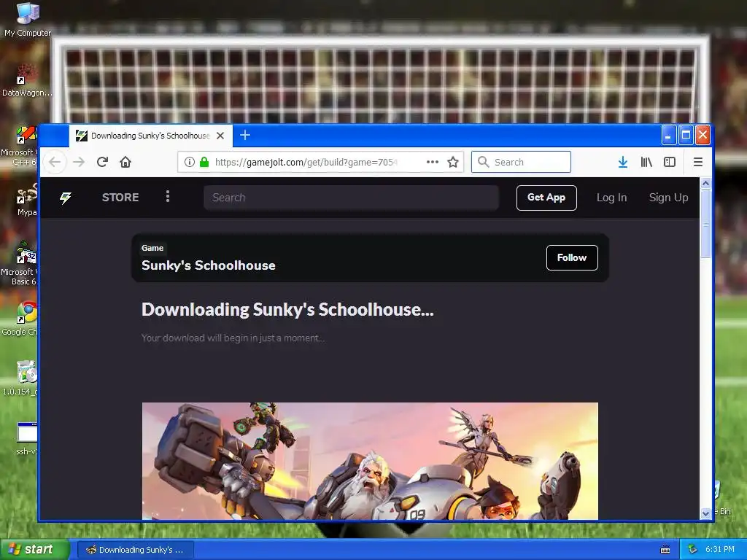Select Google Chrome desktop shortcut

click(x=21, y=319)
